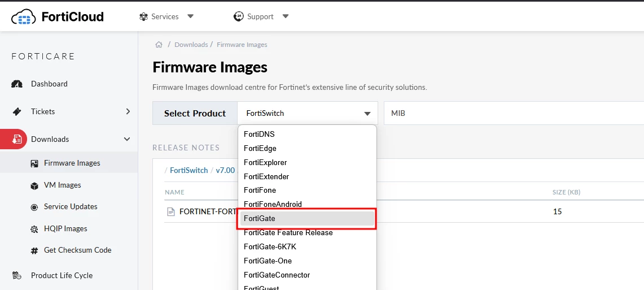Click the home breadcrumb icon

click(x=159, y=45)
